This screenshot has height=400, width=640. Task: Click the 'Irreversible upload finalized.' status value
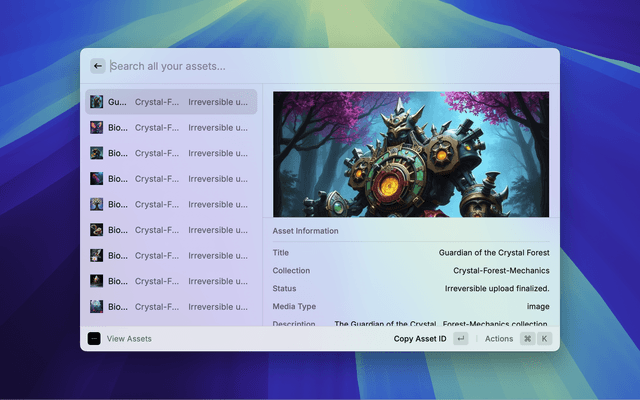(x=496, y=288)
